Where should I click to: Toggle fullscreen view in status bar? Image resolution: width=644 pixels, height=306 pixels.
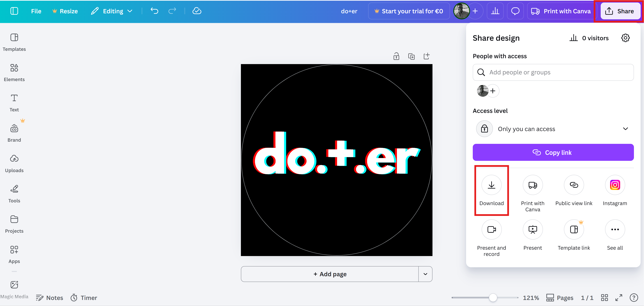click(x=619, y=297)
